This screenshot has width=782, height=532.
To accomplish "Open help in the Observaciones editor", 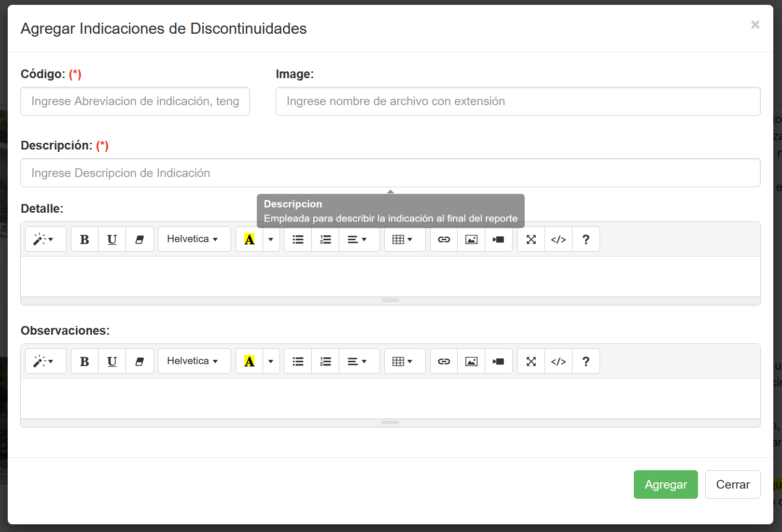I will coord(586,361).
